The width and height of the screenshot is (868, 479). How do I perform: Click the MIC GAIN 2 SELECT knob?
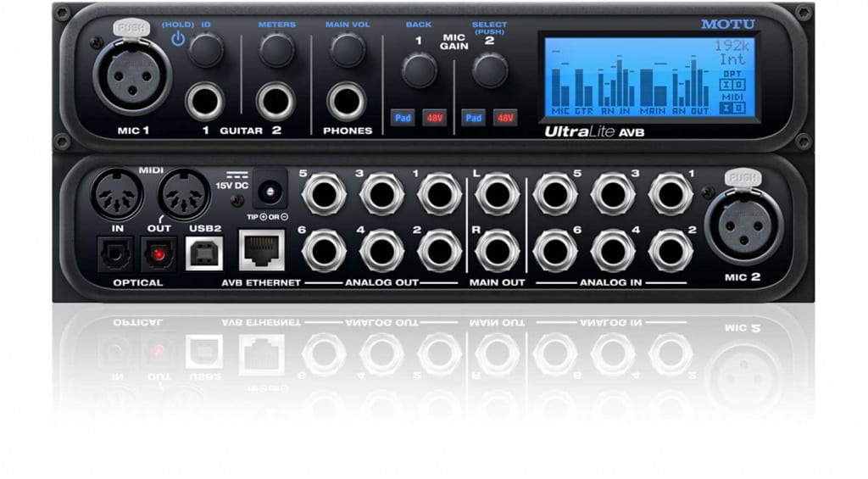click(490, 70)
